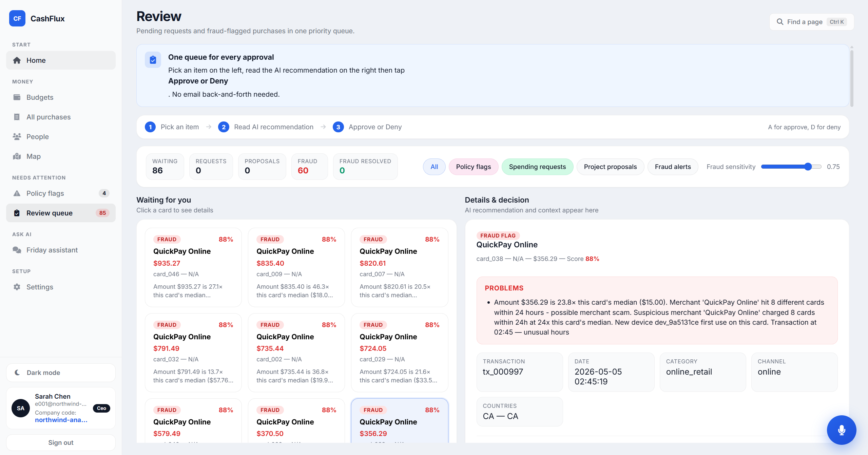Select the $791.49 fraud card
868x455 pixels.
click(193, 353)
